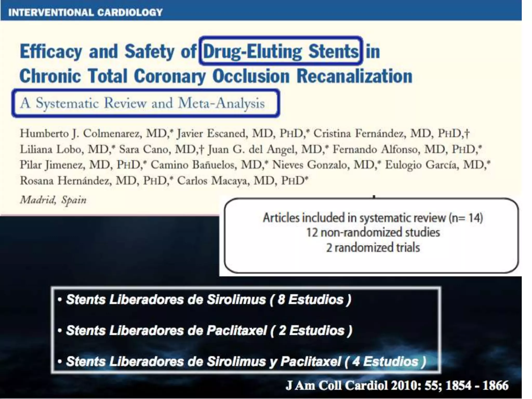Click bullet 'Sirolimus y Paclitaxel ( 4 Estudios )'
Screen dimensions: 532x399
pos(317,361)
